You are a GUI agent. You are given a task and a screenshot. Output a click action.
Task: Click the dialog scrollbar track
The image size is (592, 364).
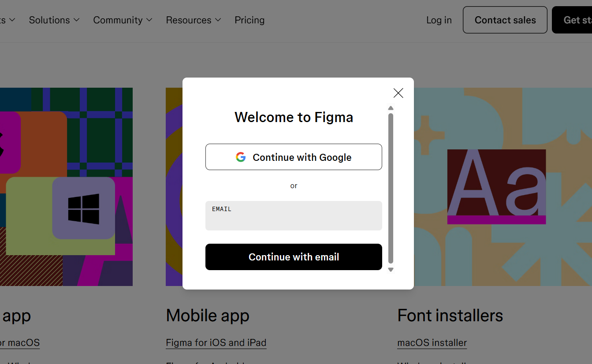tap(391, 189)
